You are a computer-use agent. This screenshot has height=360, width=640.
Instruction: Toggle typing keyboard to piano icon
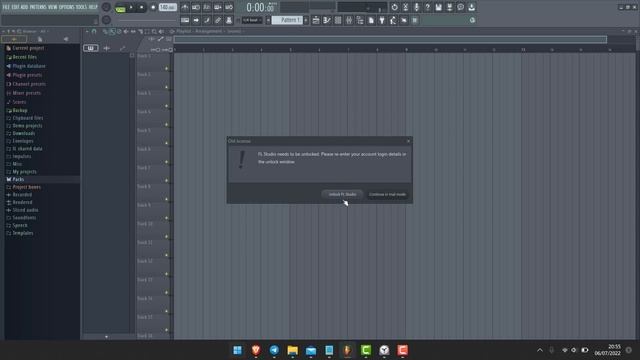pyautogui.click(x=185, y=20)
